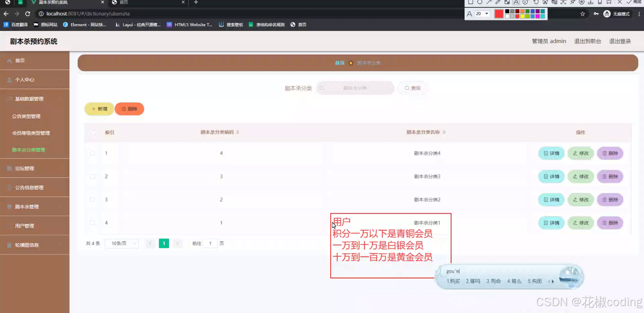Open the font size 20 dropdown
The width and height of the screenshot is (644, 313).
coord(482,14)
